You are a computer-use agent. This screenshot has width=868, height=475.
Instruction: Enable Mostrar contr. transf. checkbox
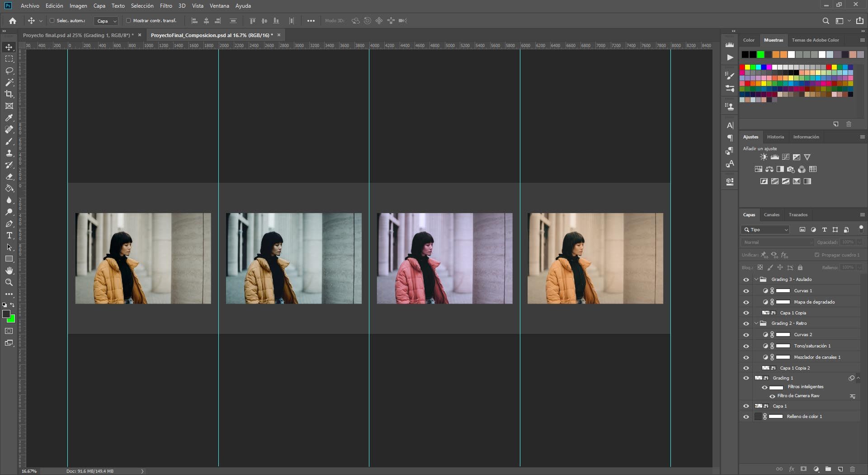pyautogui.click(x=128, y=21)
